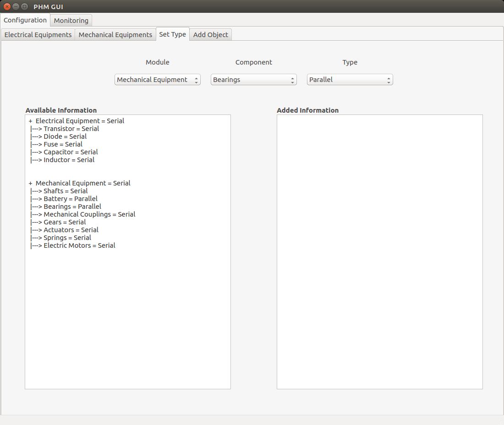Select the Configuration tab

click(25, 20)
